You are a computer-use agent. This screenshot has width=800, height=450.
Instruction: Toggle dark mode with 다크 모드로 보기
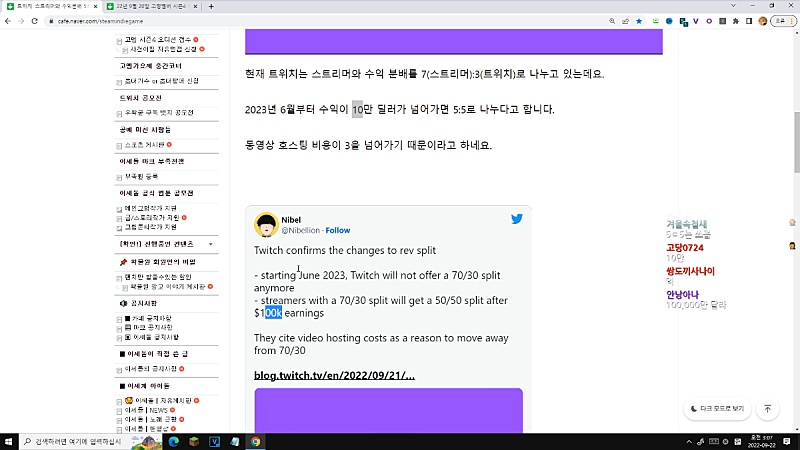click(717, 409)
